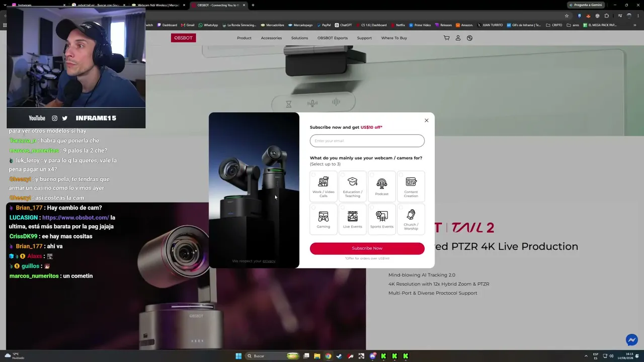Open Task View from the taskbar

coord(306,356)
